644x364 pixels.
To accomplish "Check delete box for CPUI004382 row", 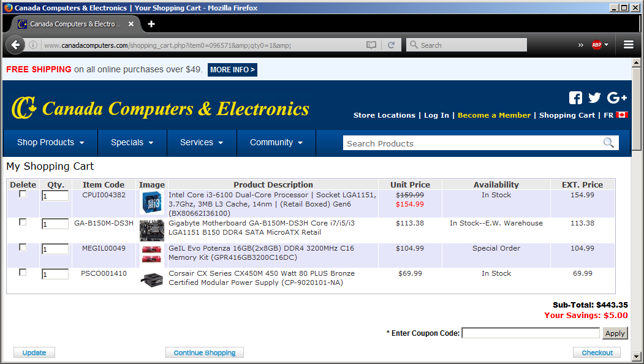I will pyautogui.click(x=23, y=194).
